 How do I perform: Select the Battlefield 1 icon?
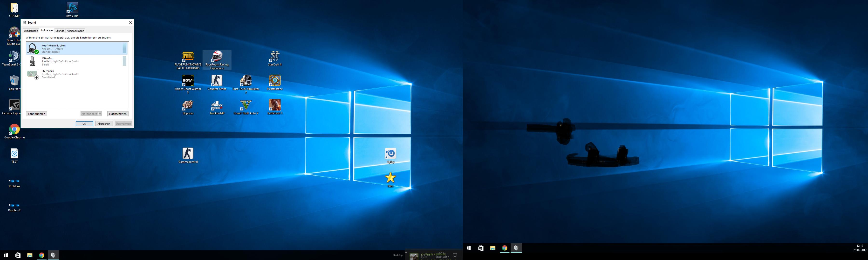275,105
